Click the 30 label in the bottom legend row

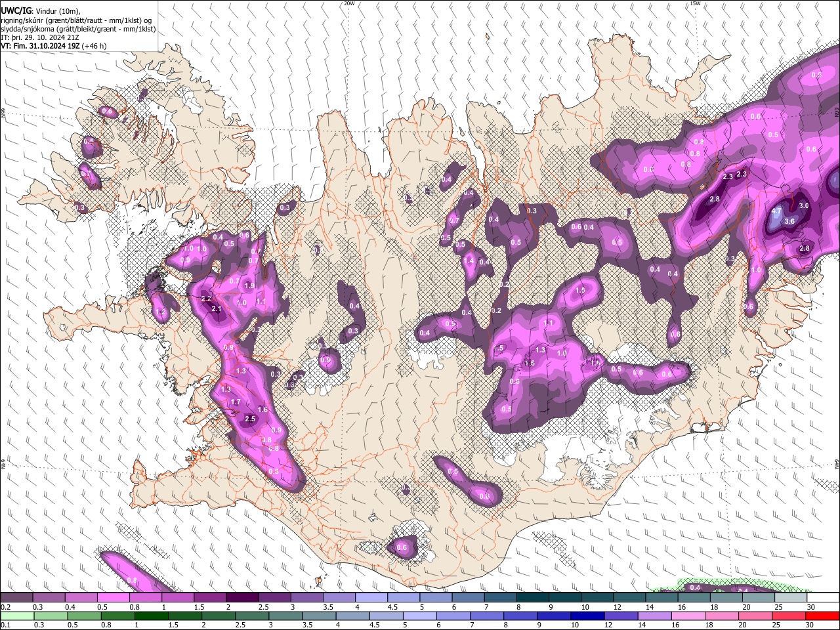[810, 625]
